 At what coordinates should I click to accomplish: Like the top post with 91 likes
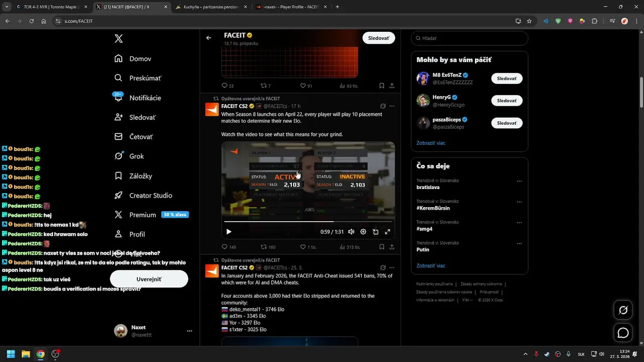click(306, 85)
